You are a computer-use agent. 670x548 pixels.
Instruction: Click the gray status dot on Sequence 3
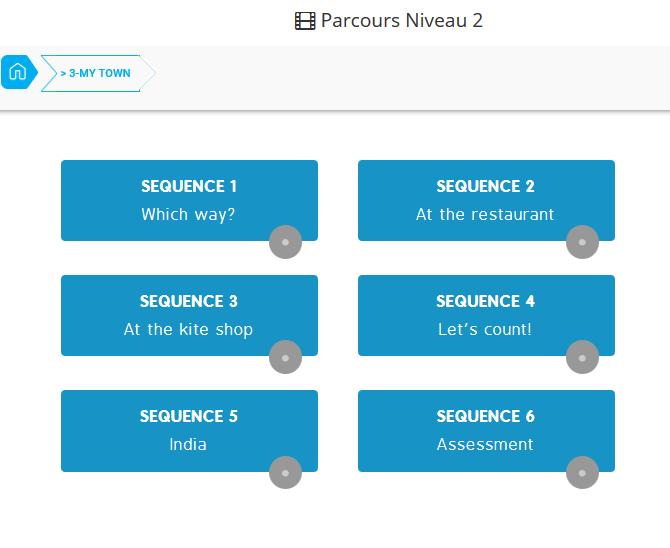285,357
